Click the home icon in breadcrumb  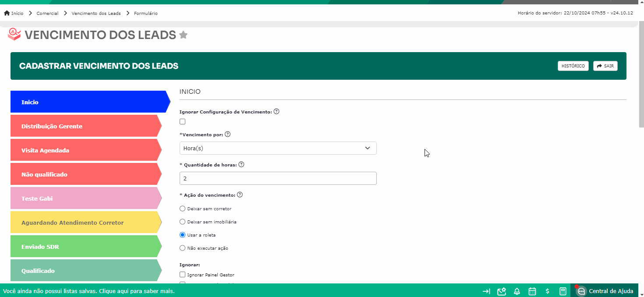(7, 13)
